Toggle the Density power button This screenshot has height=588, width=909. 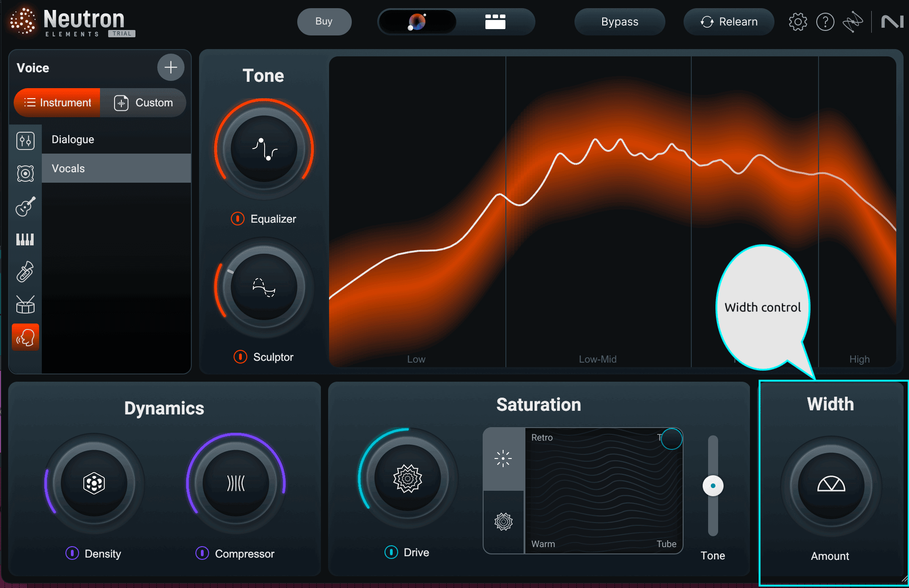(x=72, y=553)
